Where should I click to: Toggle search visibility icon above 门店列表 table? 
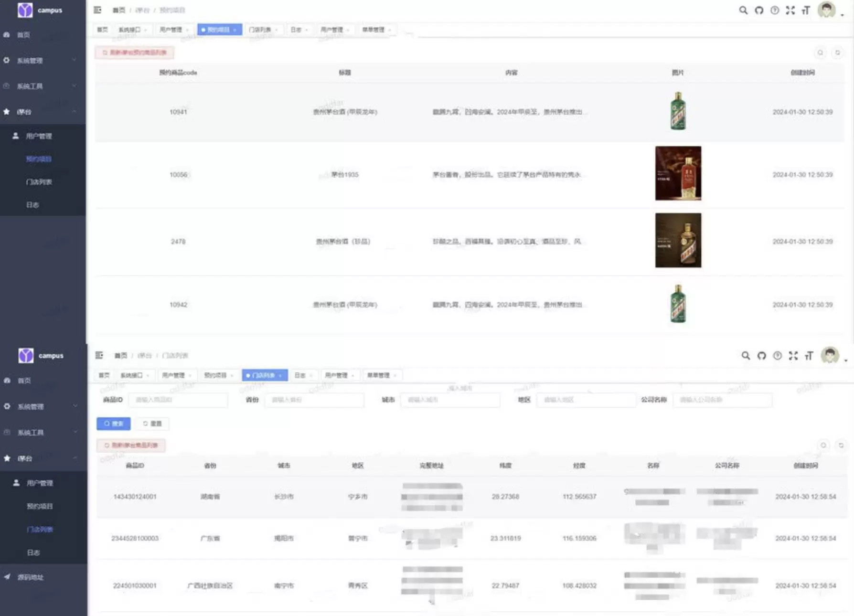tap(823, 445)
